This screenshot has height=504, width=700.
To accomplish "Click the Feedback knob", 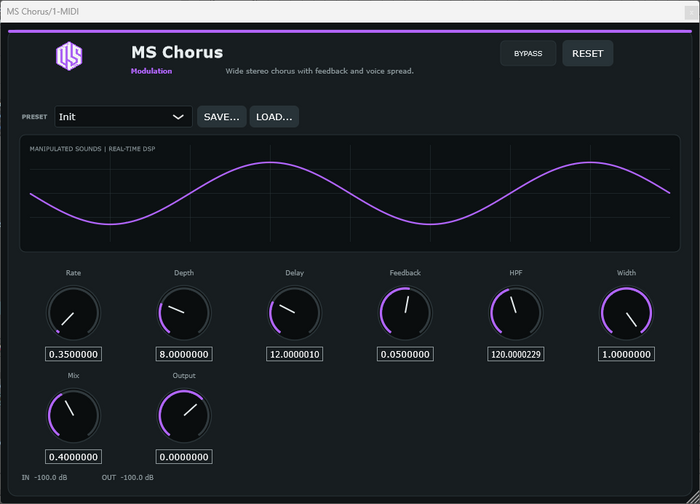I will point(405,313).
